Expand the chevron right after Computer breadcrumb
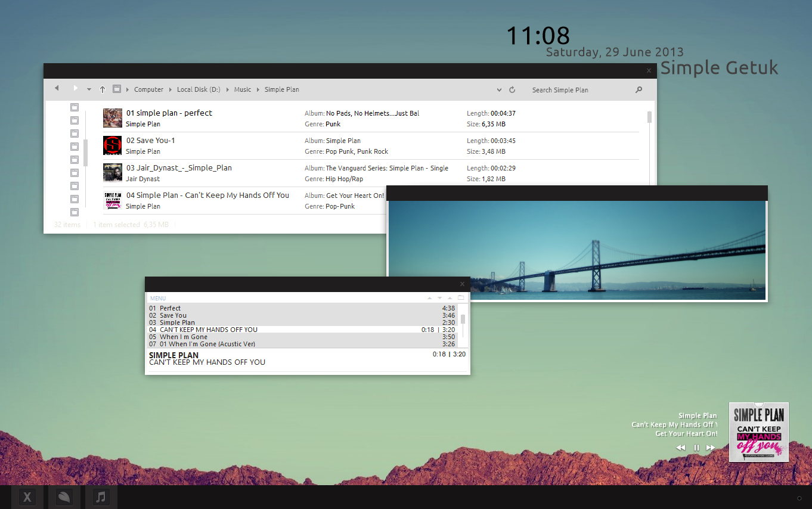Image resolution: width=812 pixels, height=509 pixels. pos(170,89)
